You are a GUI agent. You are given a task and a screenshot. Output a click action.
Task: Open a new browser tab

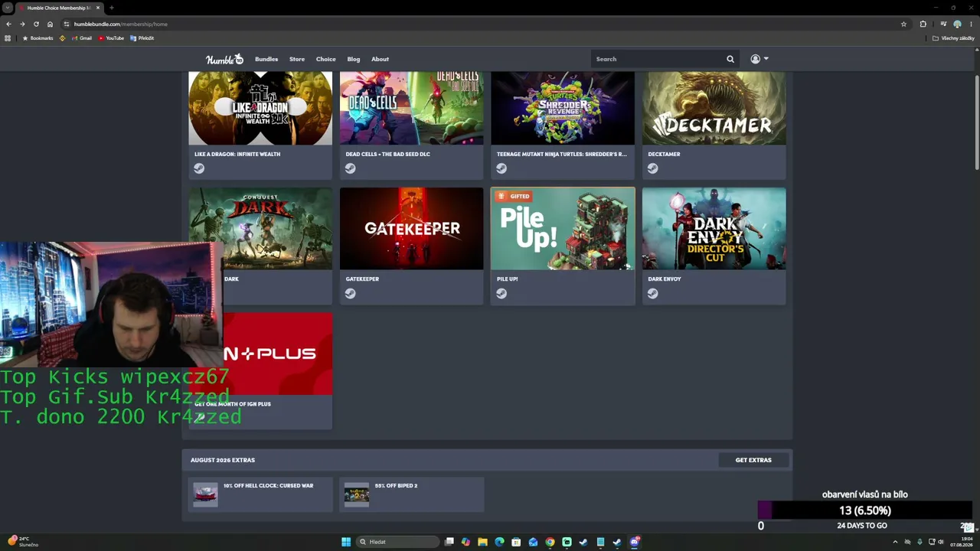tap(112, 8)
